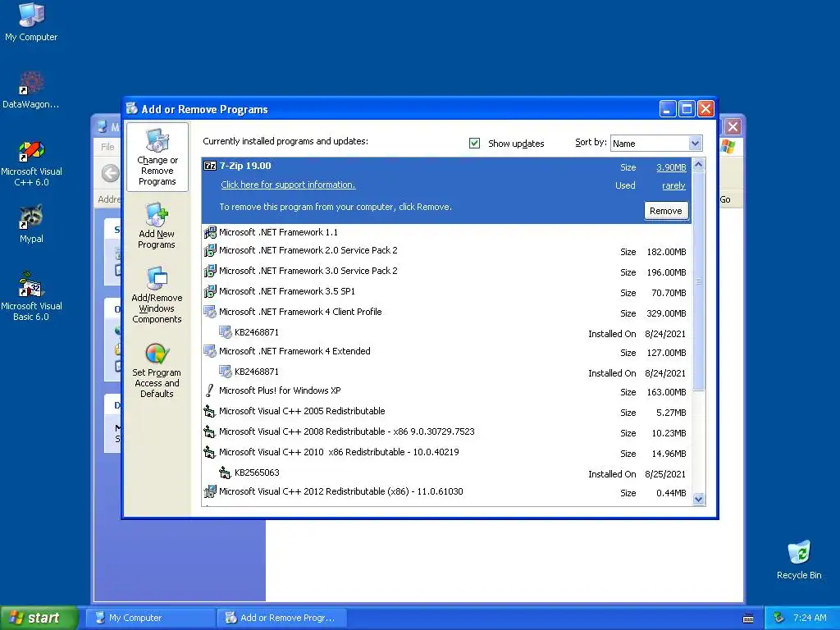Click the Visual C++ 2012 Redistributable icon
The width and height of the screenshot is (840, 630).
(210, 491)
